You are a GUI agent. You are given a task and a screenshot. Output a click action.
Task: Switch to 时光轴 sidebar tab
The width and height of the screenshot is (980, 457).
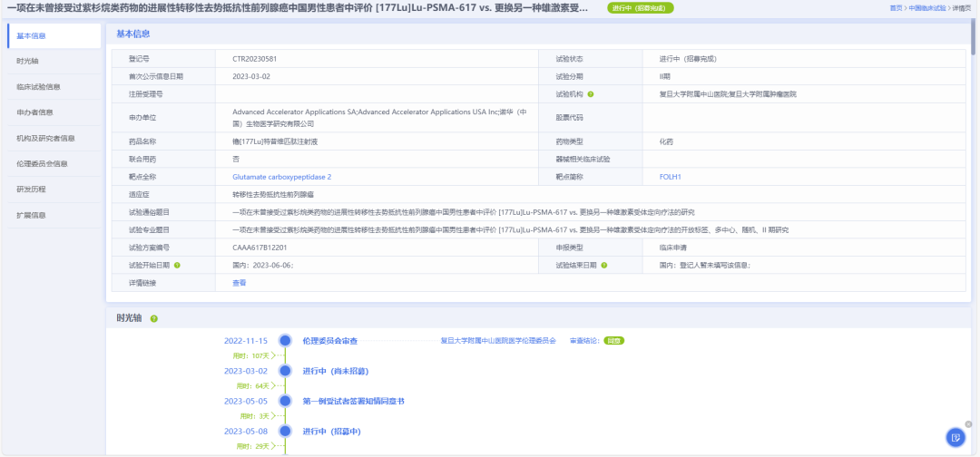tap(28, 62)
